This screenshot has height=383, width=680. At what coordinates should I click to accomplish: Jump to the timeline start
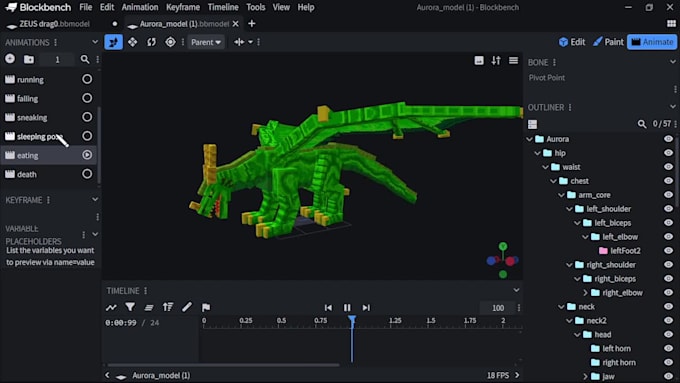click(x=328, y=308)
